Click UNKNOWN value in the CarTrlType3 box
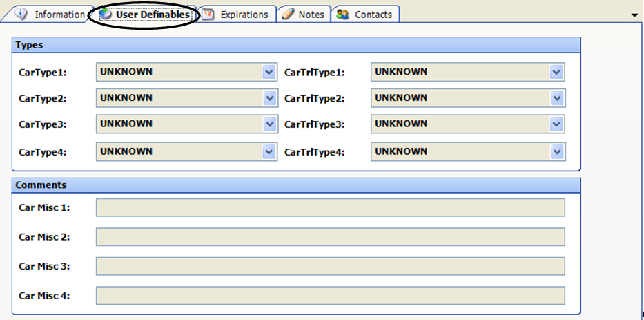The height and width of the screenshot is (320, 644). click(401, 124)
